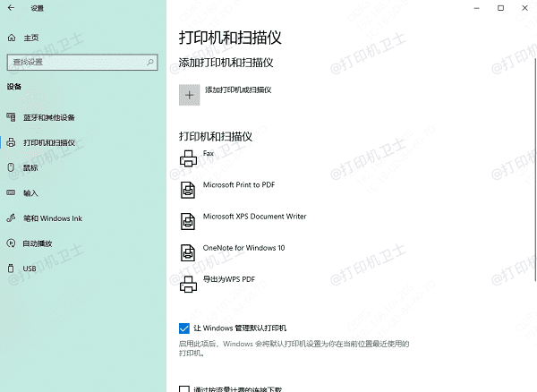This screenshot has width=537, height=392.
Task: Select the 笔和 Windows Ink pen icon
Action: click(11, 218)
